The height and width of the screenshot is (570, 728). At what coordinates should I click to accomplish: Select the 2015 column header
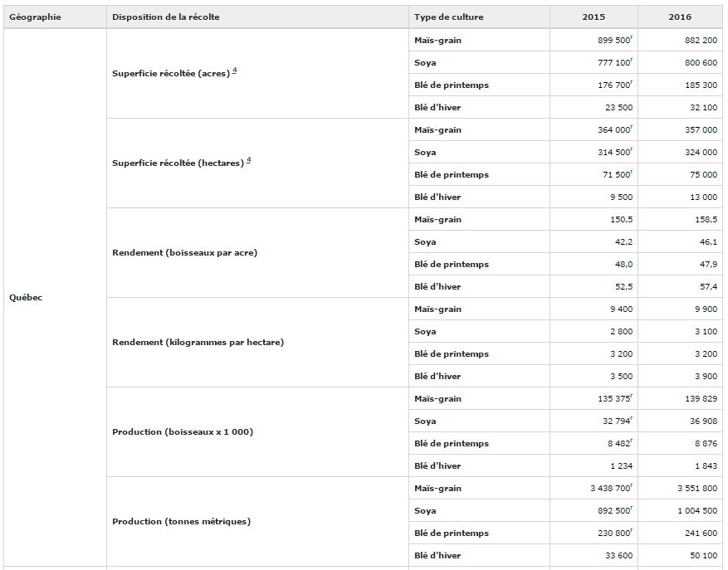click(x=594, y=17)
